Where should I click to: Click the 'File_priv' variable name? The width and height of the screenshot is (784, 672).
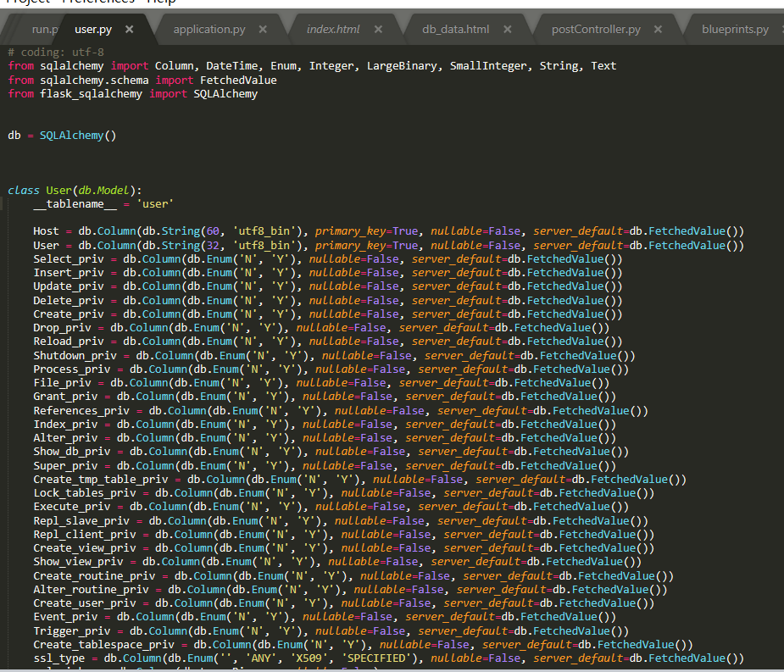(x=62, y=383)
